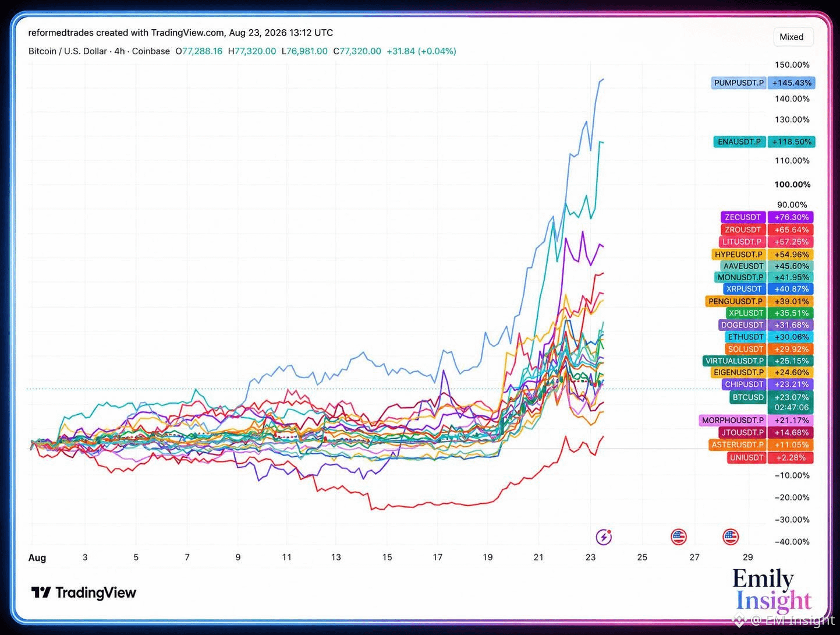Select the XPLUSDT symbol label
The image size is (840, 635).
pos(746,313)
